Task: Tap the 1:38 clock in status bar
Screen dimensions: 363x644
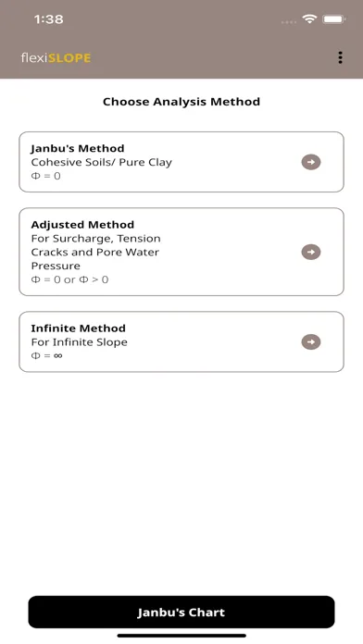Action: (x=48, y=19)
